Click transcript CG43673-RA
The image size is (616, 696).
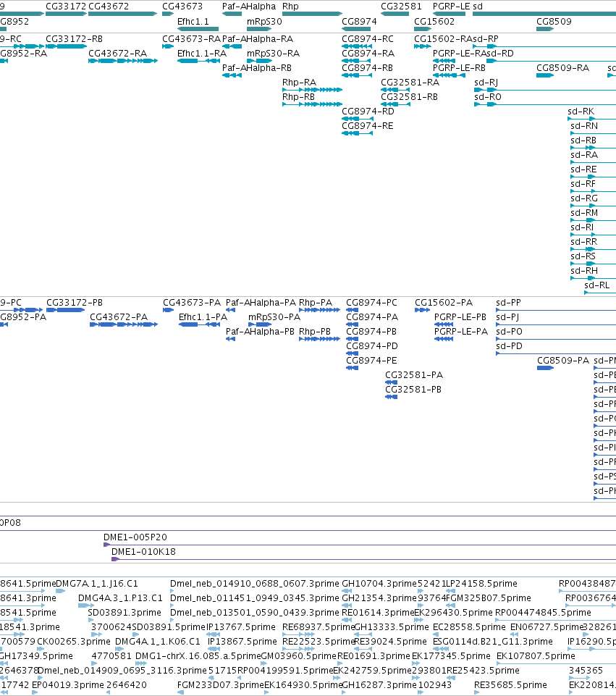191,39
